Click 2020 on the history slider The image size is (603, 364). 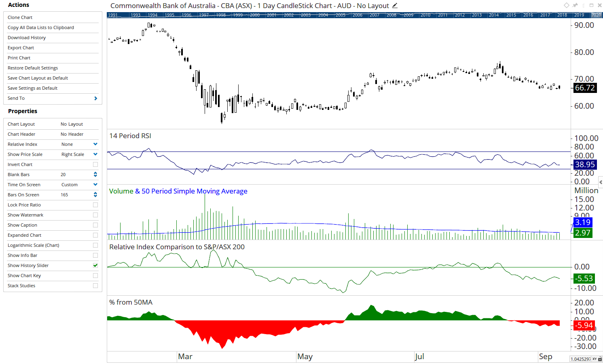click(x=596, y=15)
